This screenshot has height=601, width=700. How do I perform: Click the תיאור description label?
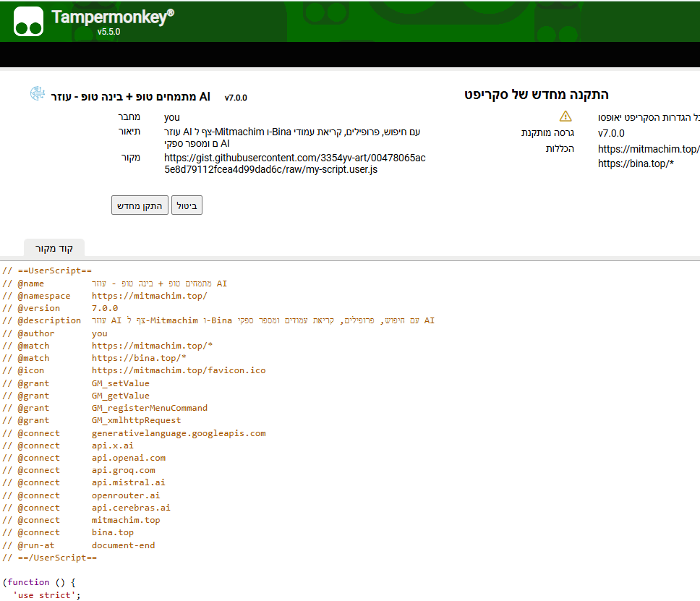[x=129, y=132]
